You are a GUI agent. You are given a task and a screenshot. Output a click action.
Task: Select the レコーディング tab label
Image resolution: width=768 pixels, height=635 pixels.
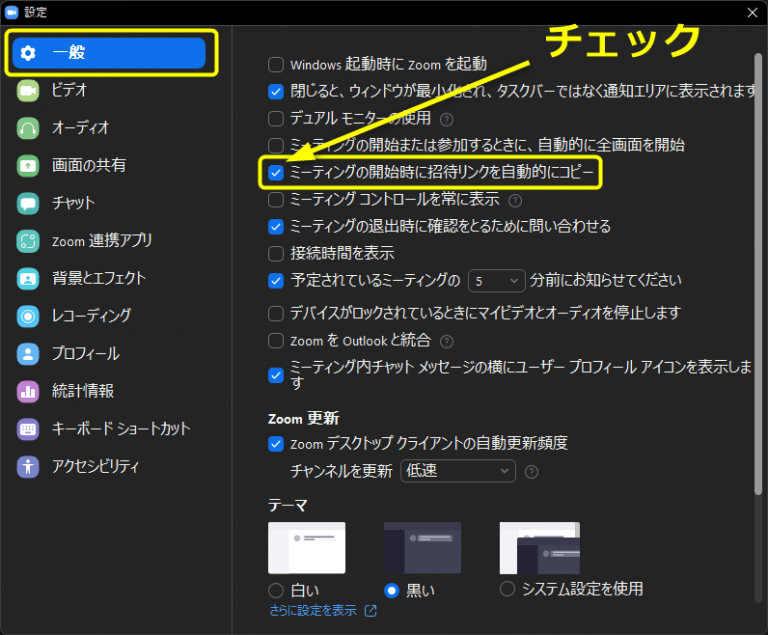coord(92,316)
